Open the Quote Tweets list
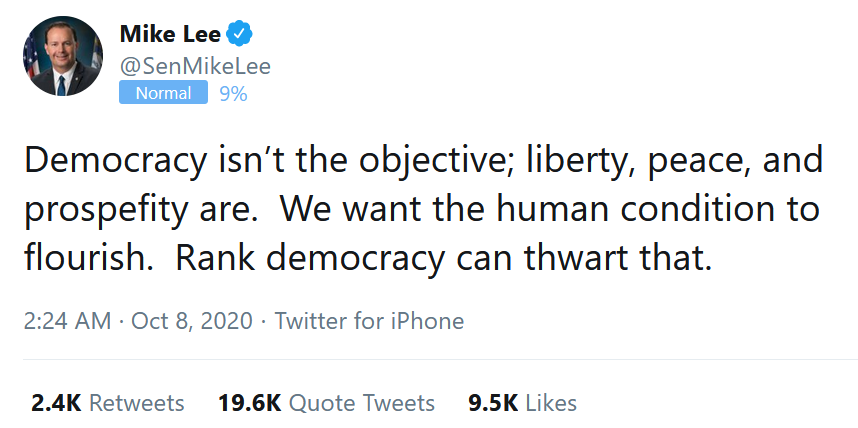The image size is (858, 428). click(x=362, y=403)
